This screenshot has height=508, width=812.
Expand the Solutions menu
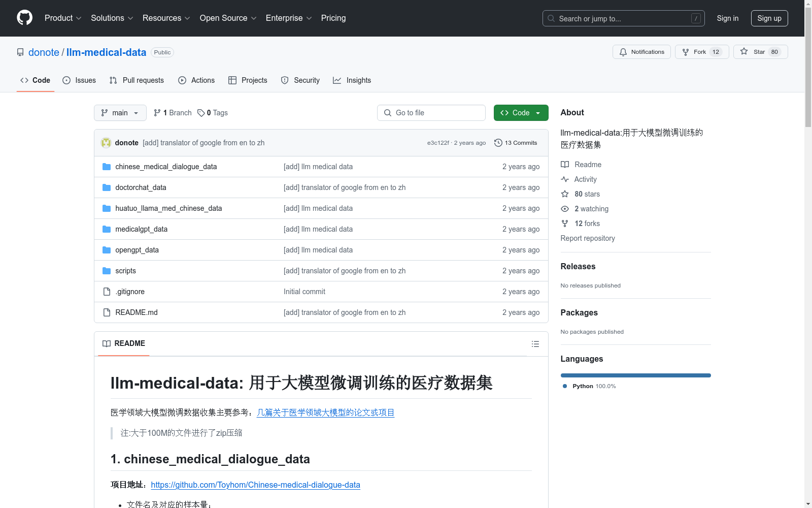(112, 18)
